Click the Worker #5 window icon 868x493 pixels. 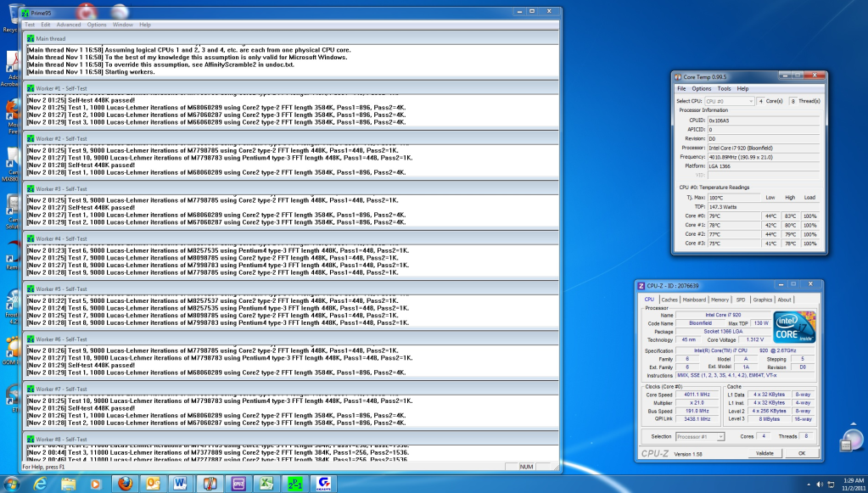pyautogui.click(x=31, y=289)
